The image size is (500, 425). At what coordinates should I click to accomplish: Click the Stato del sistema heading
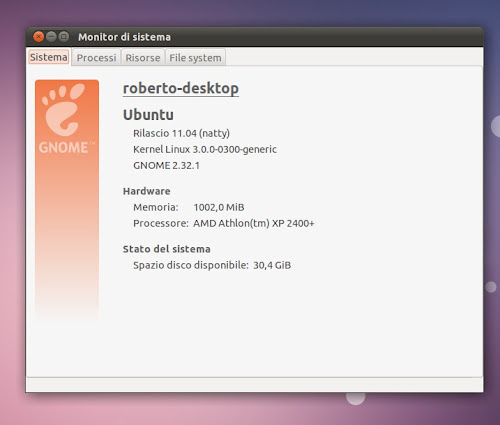pos(167,249)
